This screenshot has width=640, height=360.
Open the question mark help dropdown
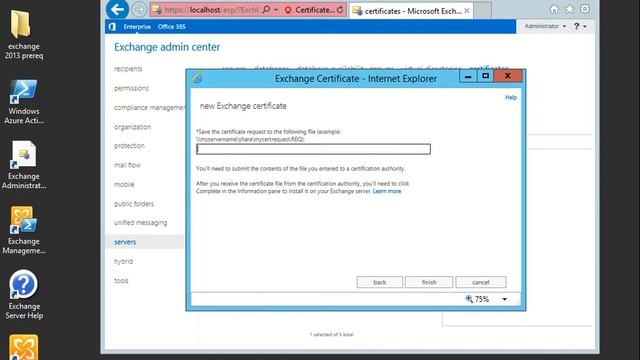coord(580,26)
